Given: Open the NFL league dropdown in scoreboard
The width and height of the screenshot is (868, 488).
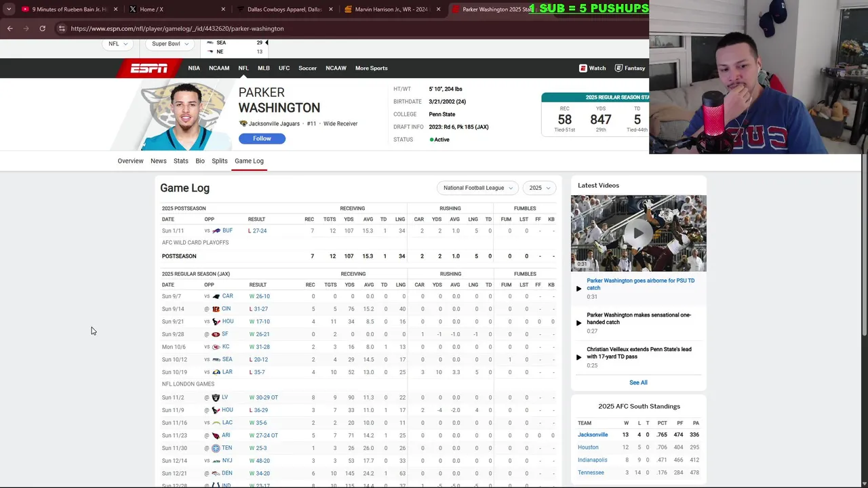Looking at the screenshot, I should coord(119,44).
